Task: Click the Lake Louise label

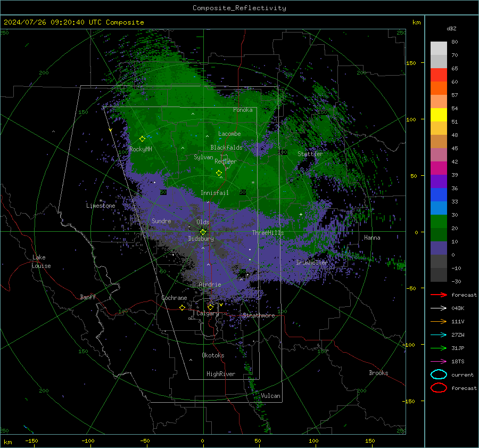Action: [x=41, y=262]
